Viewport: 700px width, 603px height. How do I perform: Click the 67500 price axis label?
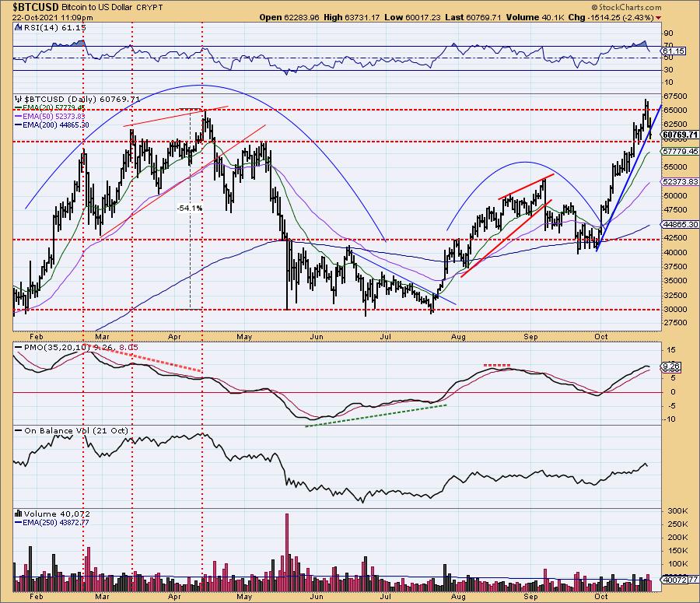point(675,96)
